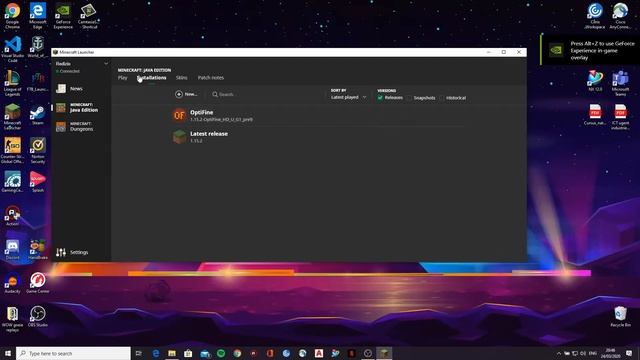Click the OptiFine OF icon

[179, 116]
